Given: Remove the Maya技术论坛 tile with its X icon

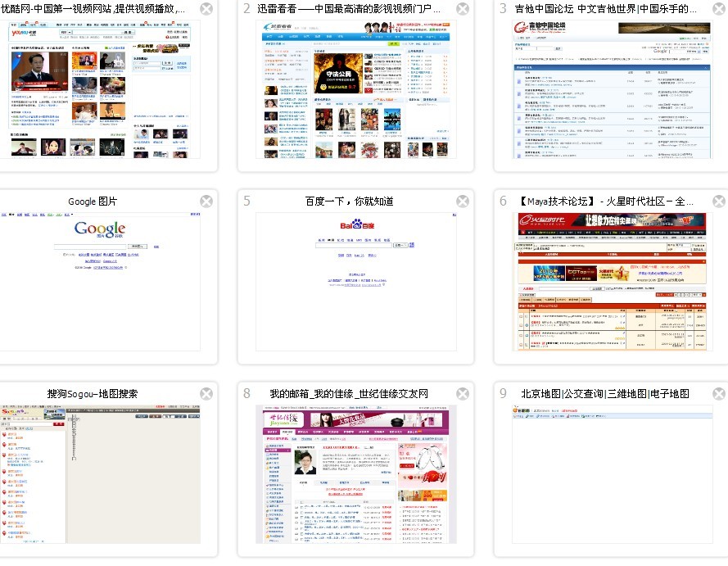Looking at the screenshot, I should (x=719, y=201).
